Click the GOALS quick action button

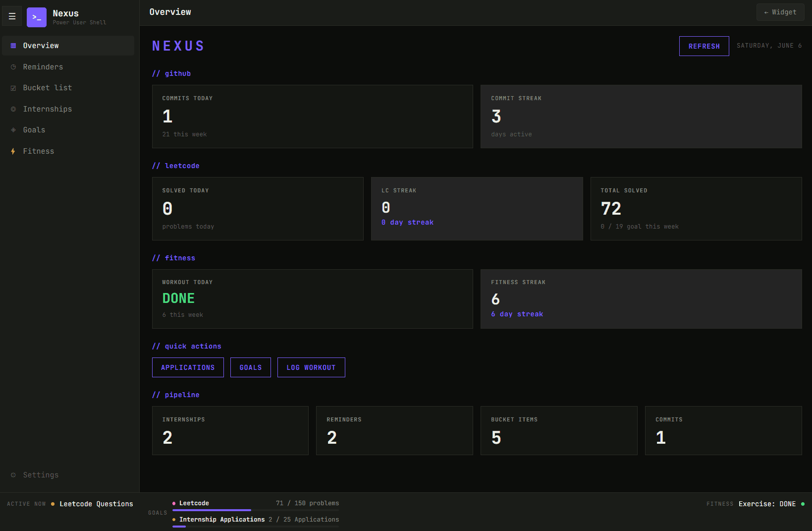click(x=251, y=367)
